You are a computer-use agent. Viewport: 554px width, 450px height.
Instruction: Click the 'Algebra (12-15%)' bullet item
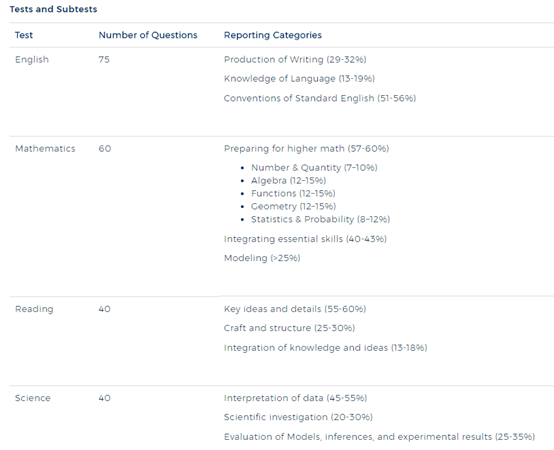tap(288, 180)
